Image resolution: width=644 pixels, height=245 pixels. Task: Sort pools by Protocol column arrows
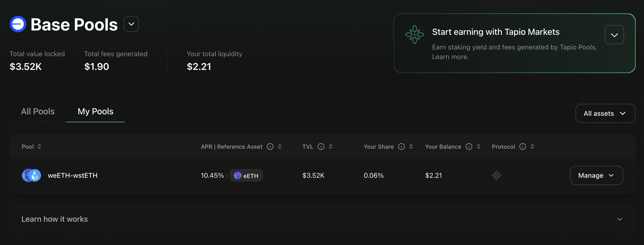(532, 147)
